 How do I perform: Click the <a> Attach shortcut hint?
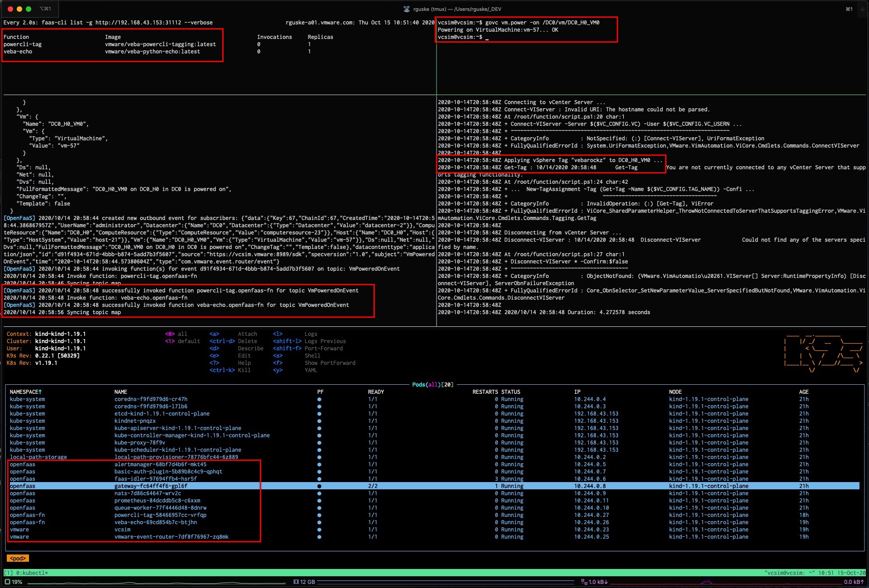tap(233, 334)
